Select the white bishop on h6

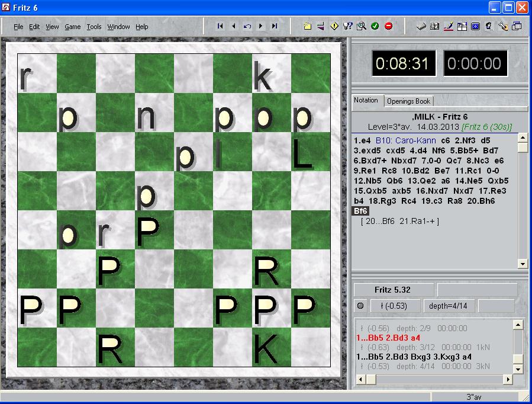click(x=311, y=152)
